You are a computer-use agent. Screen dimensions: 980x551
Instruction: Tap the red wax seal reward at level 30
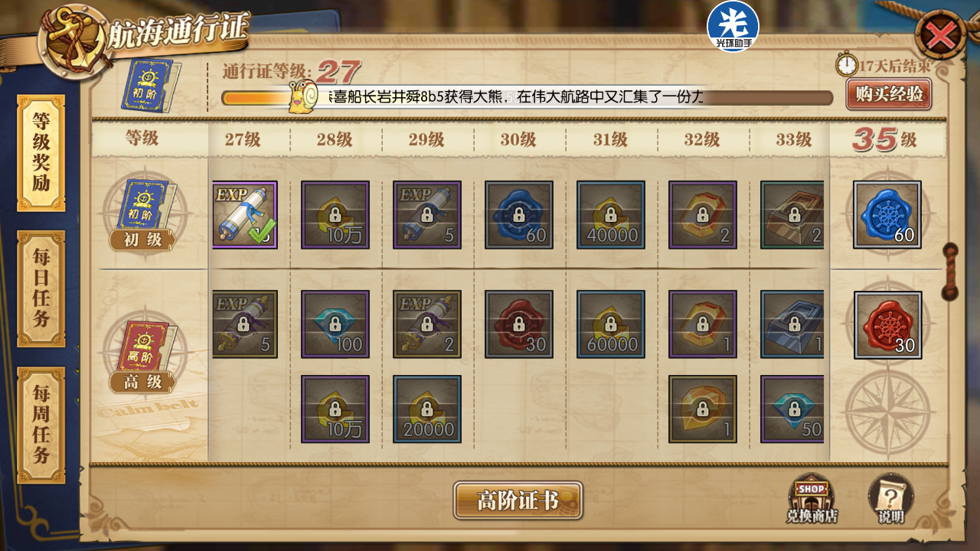click(x=519, y=324)
